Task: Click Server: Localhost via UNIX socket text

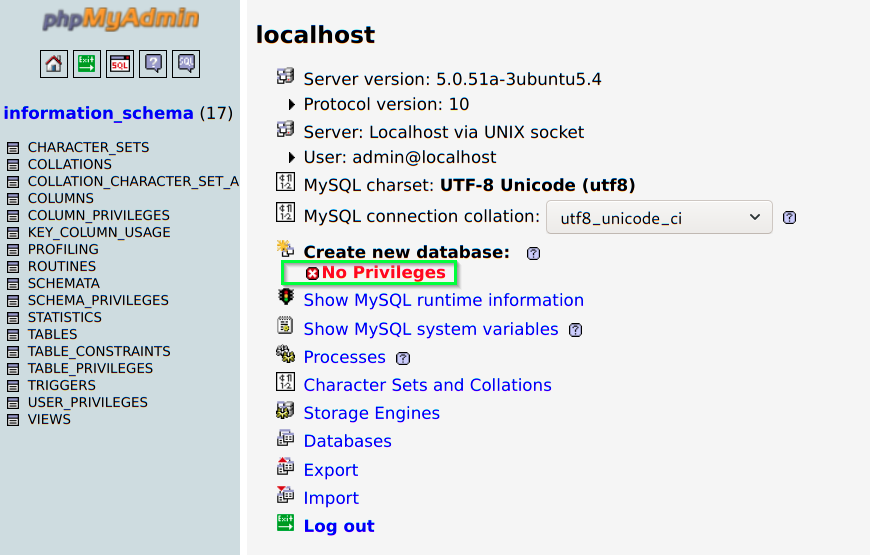Action: click(443, 132)
